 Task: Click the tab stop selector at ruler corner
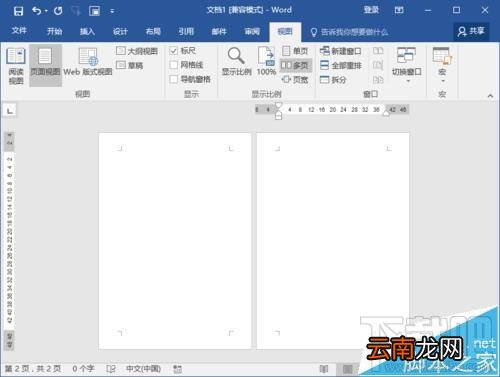[10, 111]
